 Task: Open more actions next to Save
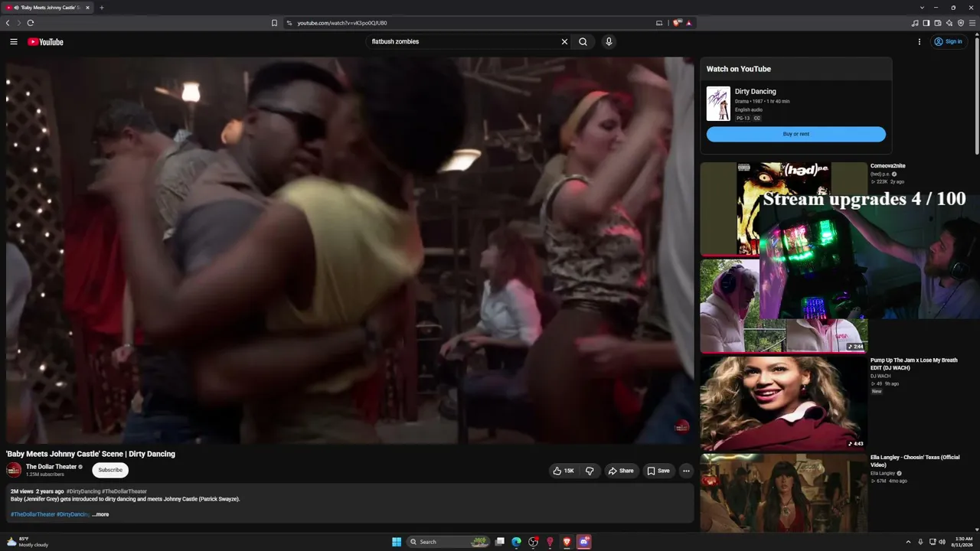click(686, 471)
